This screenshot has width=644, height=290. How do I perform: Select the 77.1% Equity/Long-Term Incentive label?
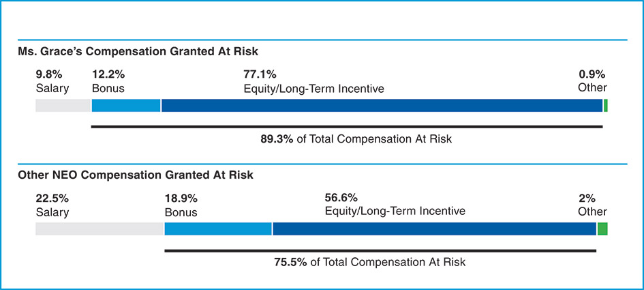(313, 81)
